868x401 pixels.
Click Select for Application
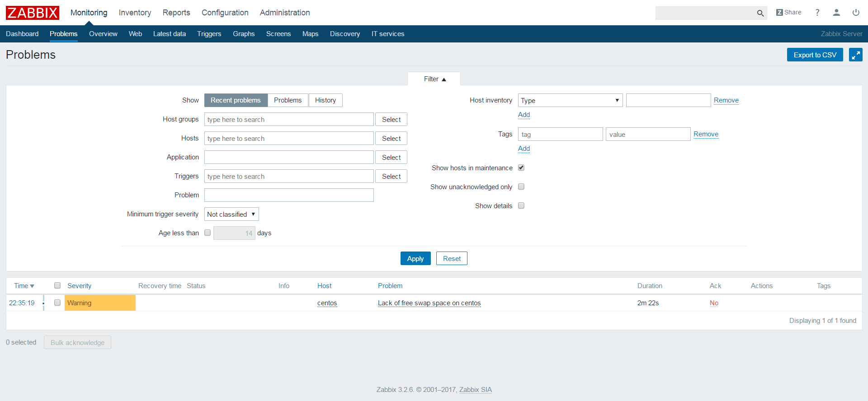[391, 157]
